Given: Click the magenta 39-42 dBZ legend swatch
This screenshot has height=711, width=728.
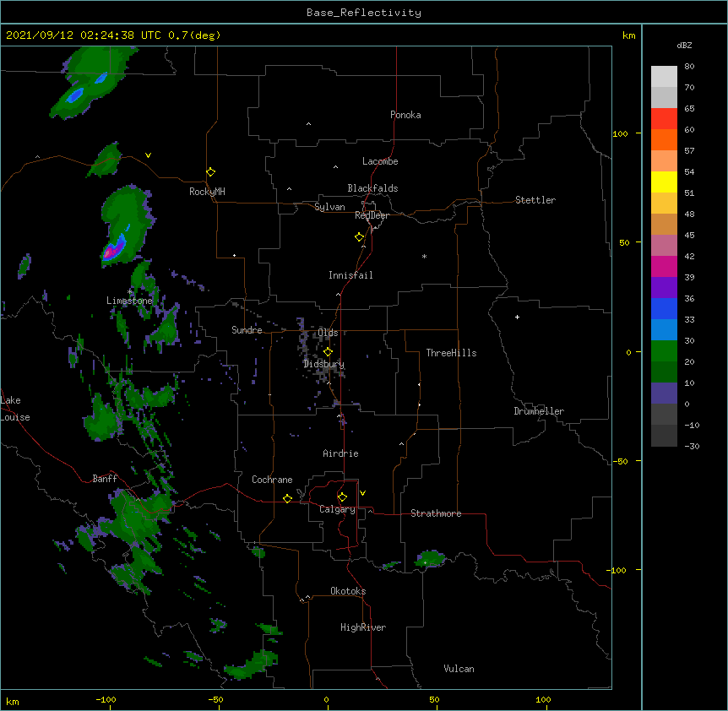Looking at the screenshot, I should click(x=664, y=266).
